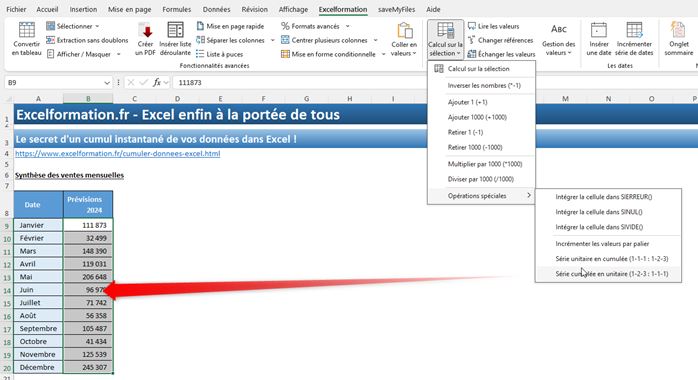This screenshot has height=380, width=698.
Task: Click Calcul sur la sélection ribbon button
Action: 445,39
